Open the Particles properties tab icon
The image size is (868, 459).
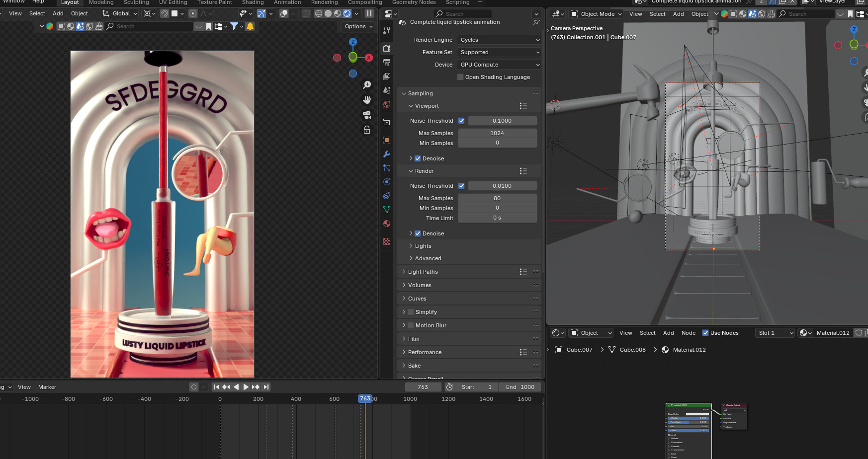click(x=387, y=168)
